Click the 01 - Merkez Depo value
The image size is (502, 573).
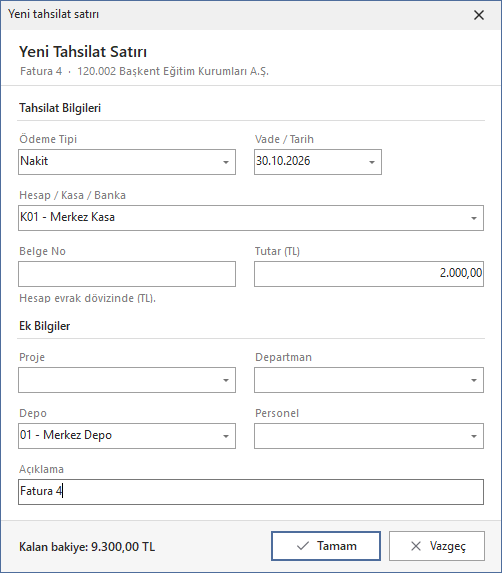(66, 435)
